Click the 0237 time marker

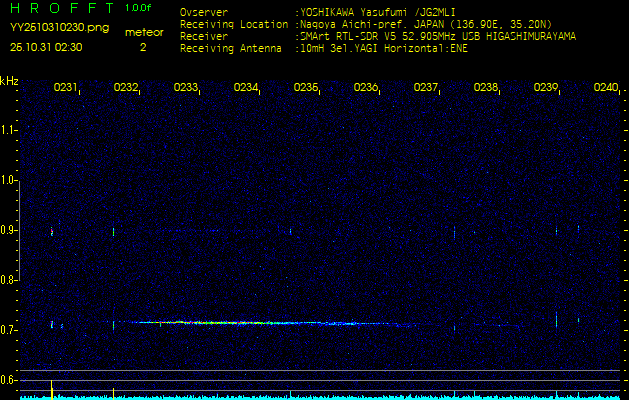point(426,88)
